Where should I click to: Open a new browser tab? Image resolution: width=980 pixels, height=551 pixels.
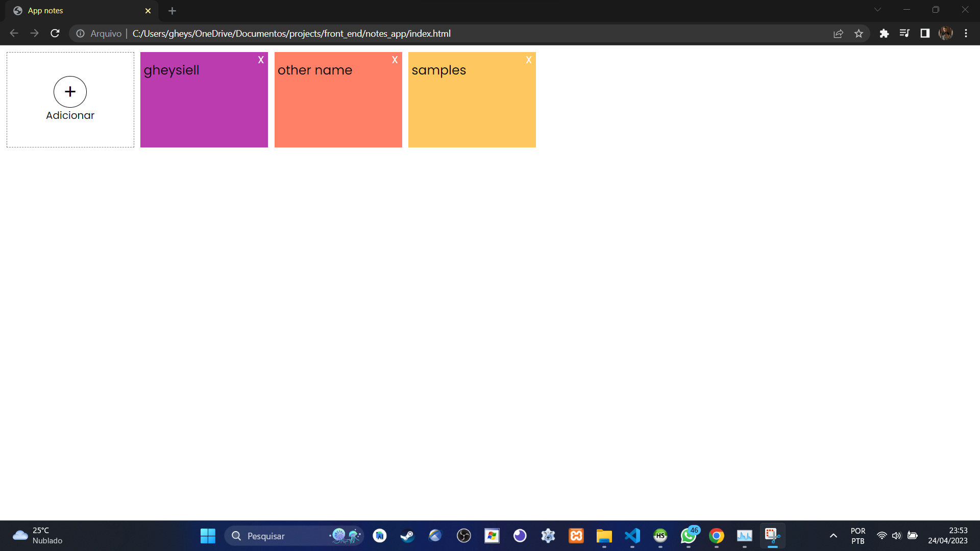(x=172, y=11)
